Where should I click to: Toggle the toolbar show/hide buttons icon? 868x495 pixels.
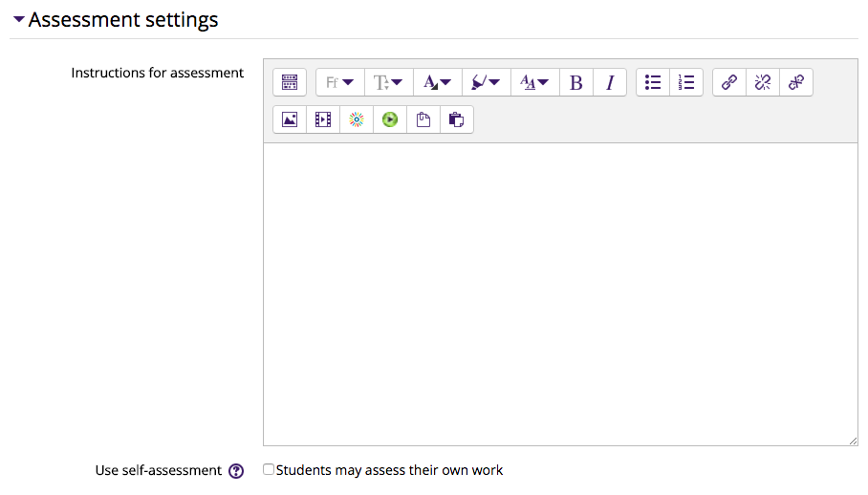[x=290, y=82]
